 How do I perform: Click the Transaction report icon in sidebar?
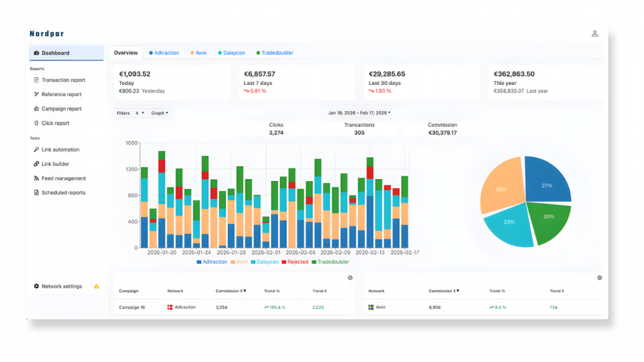[36, 80]
